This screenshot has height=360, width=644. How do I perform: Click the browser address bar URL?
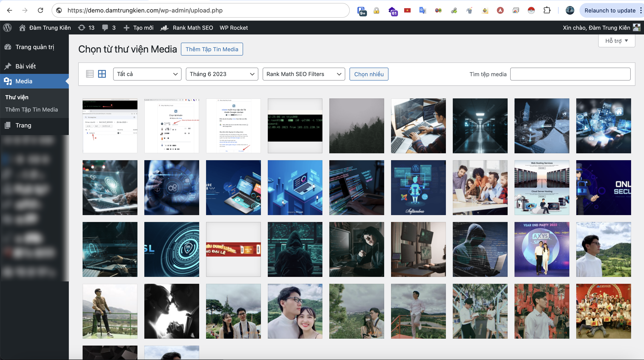point(145,10)
